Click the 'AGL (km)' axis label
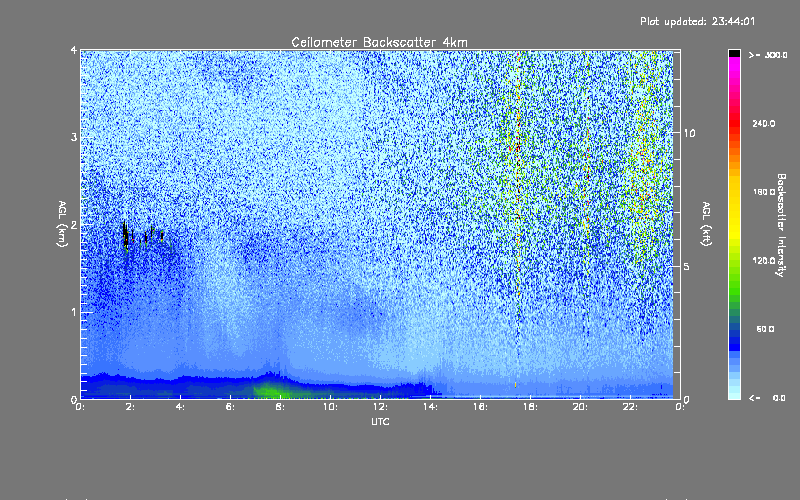800x500 pixels. point(62,224)
